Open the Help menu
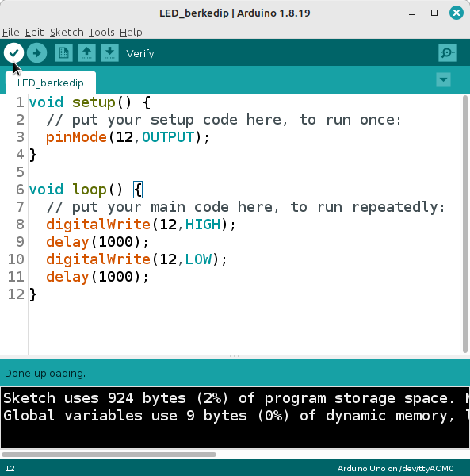This screenshot has width=470, height=476. (x=131, y=33)
